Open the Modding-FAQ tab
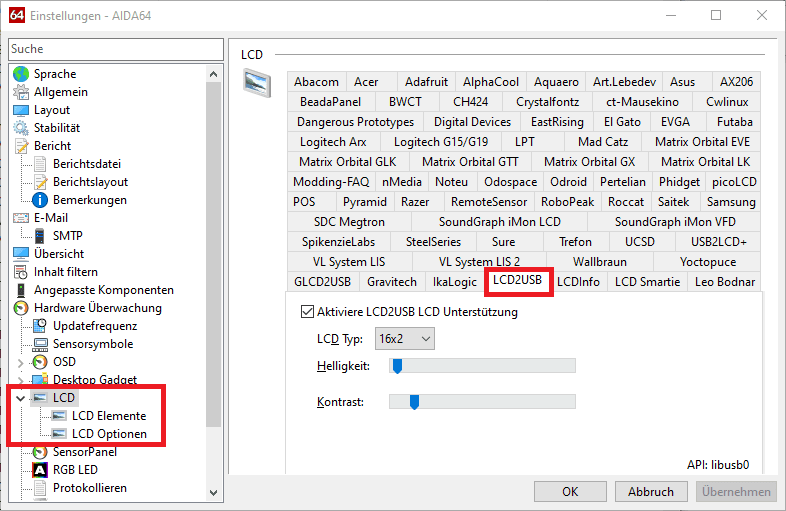786x511 pixels. [x=331, y=182]
